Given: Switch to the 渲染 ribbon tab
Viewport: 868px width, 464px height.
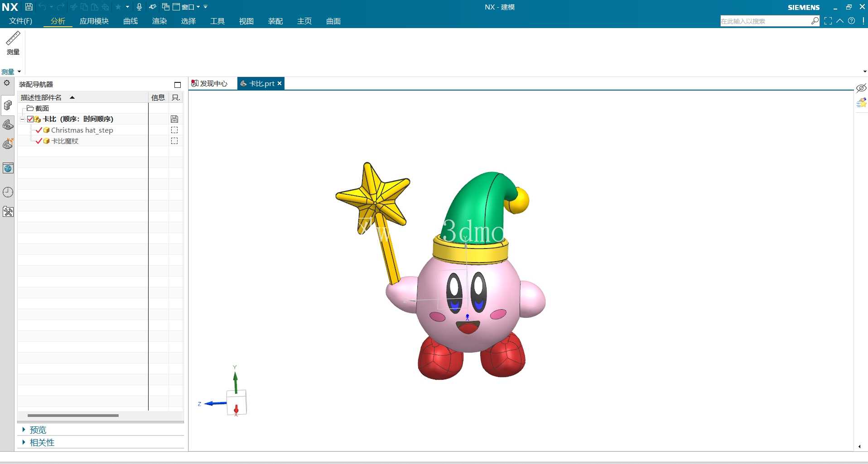Looking at the screenshot, I should pyautogui.click(x=159, y=21).
